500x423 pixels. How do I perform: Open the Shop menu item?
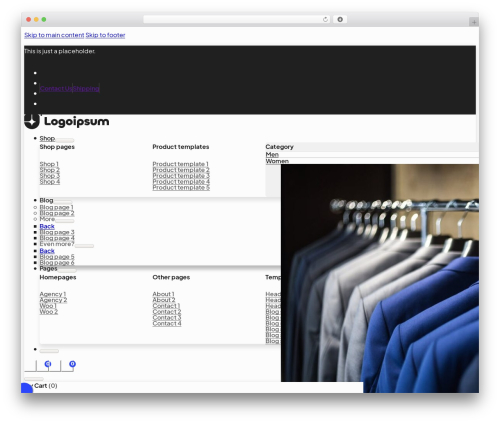click(47, 138)
